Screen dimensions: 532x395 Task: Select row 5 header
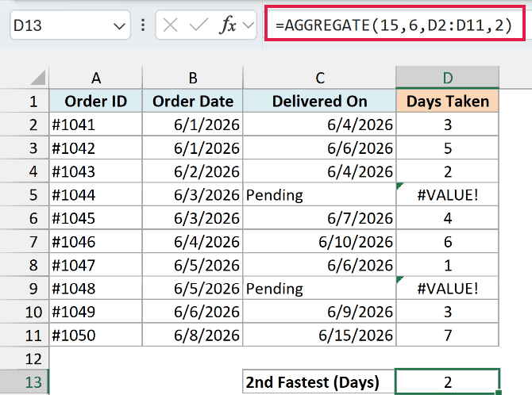pos(25,194)
